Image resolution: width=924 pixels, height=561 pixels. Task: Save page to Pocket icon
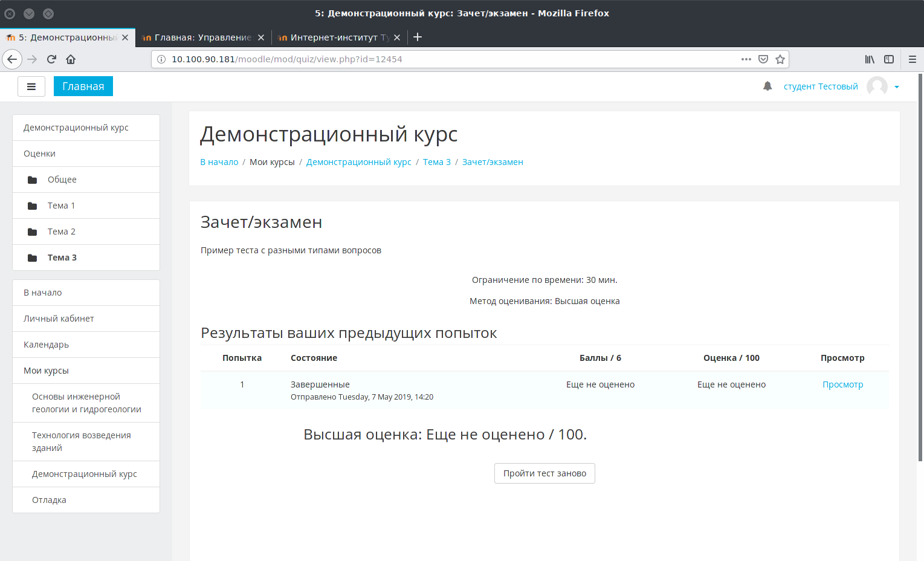763,59
